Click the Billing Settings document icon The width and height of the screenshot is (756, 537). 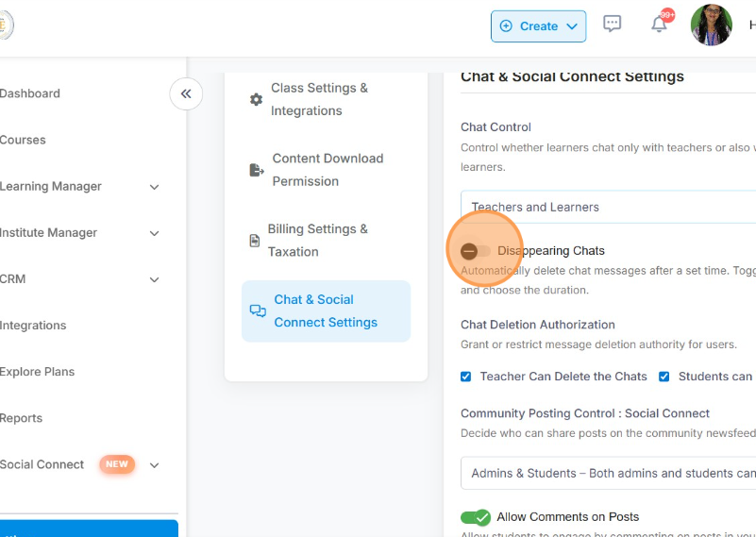[254, 241]
